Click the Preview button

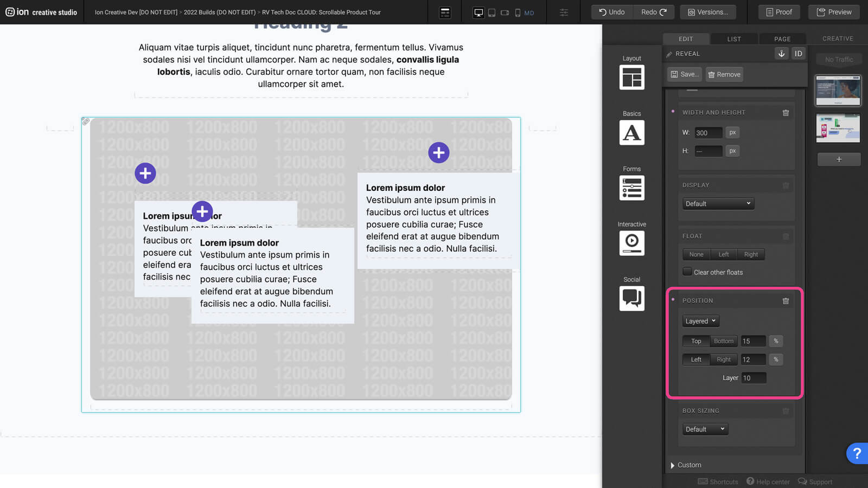(834, 12)
